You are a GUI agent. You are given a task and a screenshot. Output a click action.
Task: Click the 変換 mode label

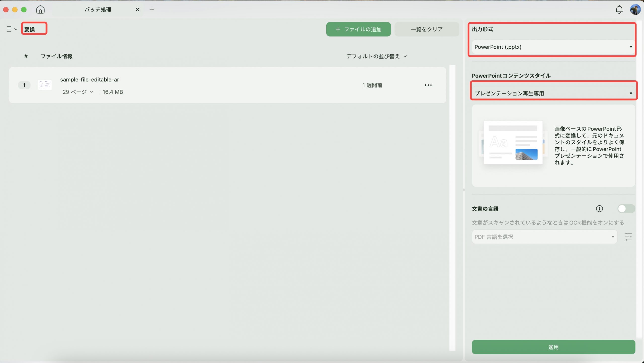click(29, 29)
